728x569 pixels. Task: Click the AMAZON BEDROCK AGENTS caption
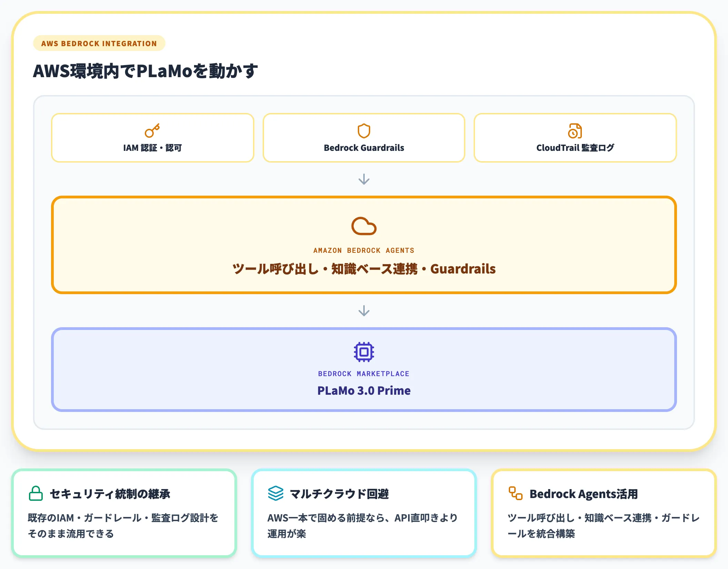(364, 250)
